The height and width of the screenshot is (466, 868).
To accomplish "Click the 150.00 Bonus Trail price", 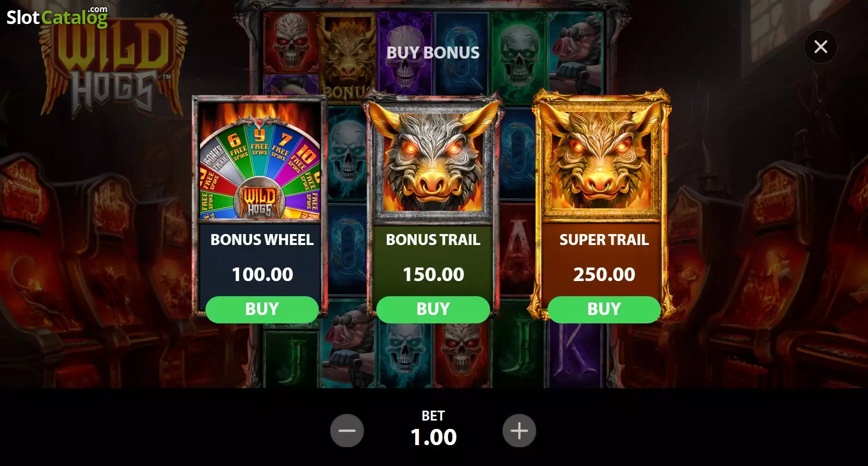I will tap(433, 274).
